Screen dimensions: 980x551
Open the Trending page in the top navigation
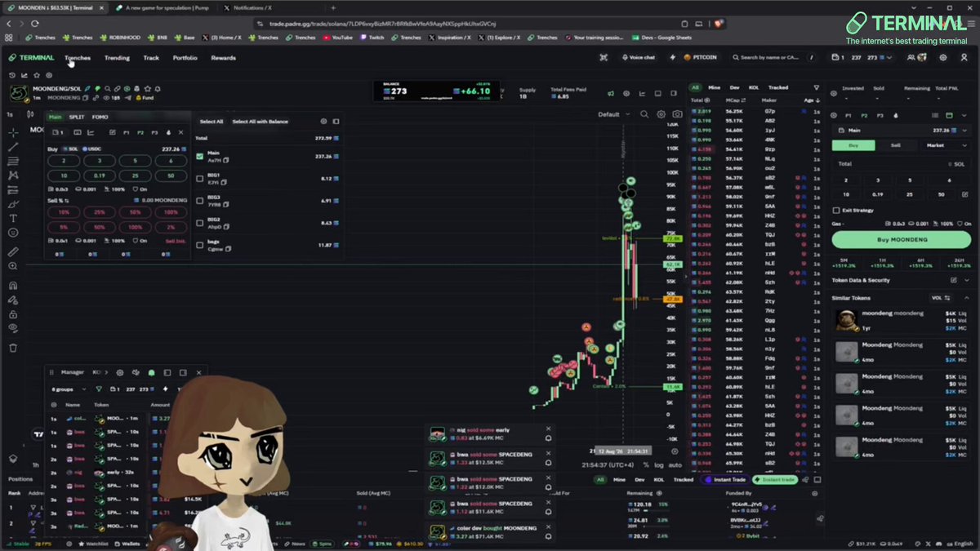click(x=117, y=58)
